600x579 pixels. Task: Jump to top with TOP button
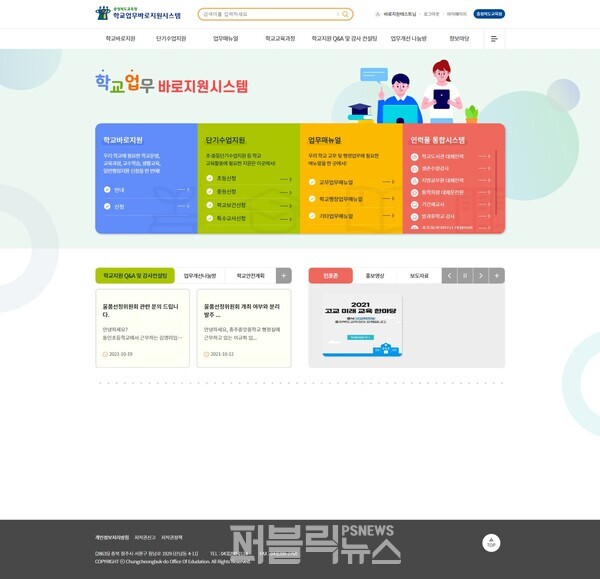pos(491,543)
